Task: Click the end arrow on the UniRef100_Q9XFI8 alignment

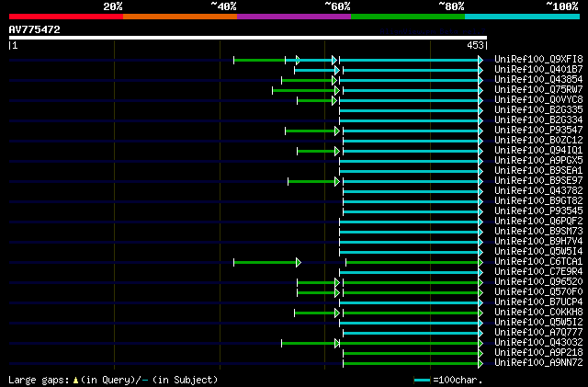Action: click(481, 60)
